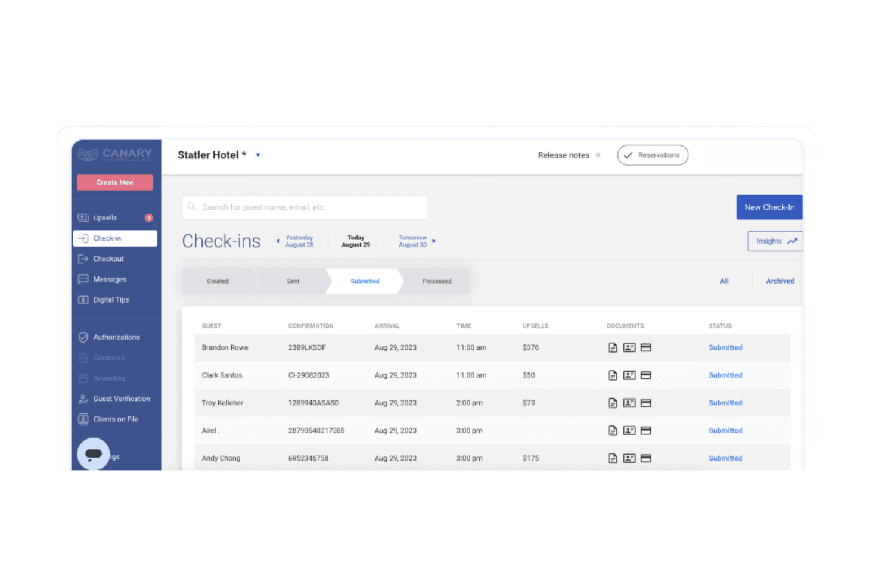
Task: Open Release notes
Action: [564, 155]
